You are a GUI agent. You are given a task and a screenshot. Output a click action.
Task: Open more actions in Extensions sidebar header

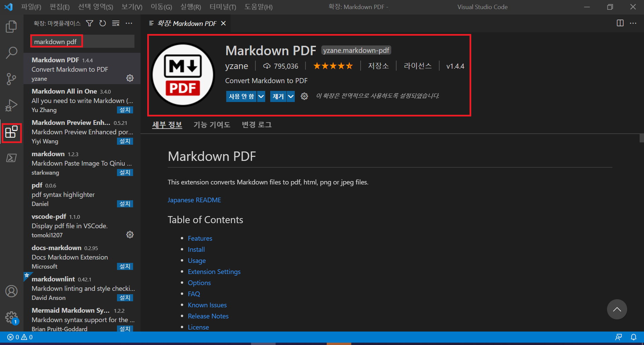click(129, 23)
